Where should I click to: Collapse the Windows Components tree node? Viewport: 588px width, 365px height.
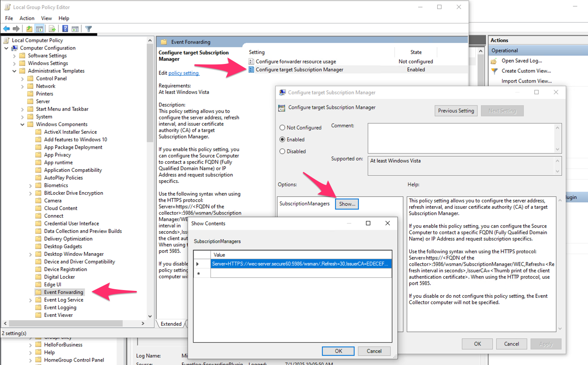[x=22, y=124]
